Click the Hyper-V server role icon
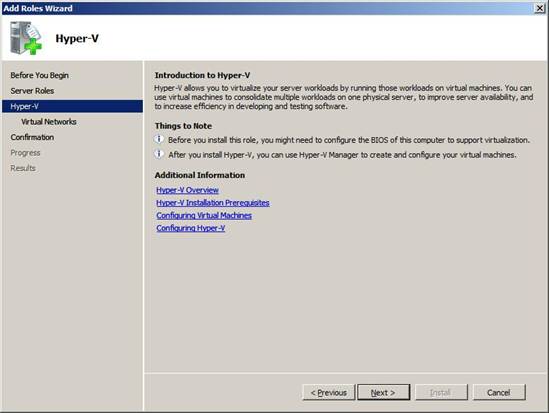This screenshot has height=413, width=549. coord(26,38)
